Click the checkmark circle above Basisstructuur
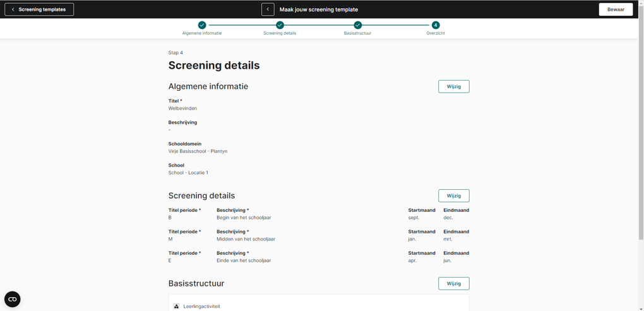The height and width of the screenshot is (311, 644). (358, 25)
